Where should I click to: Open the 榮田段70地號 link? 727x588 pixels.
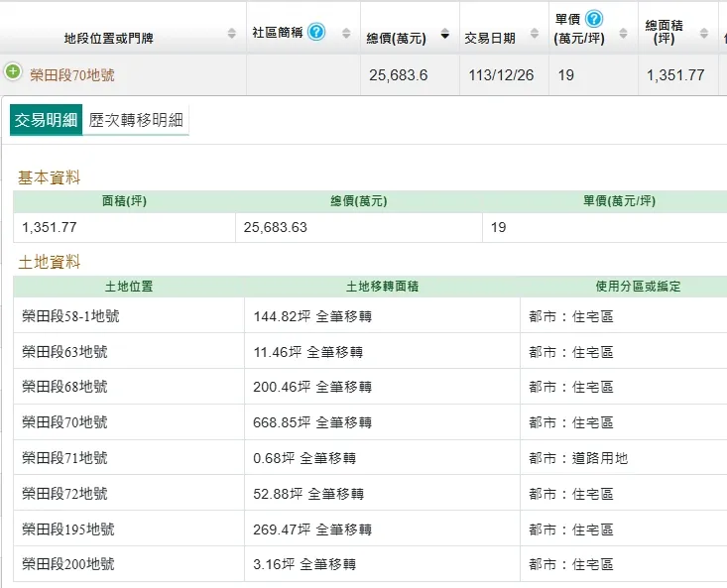click(71, 75)
